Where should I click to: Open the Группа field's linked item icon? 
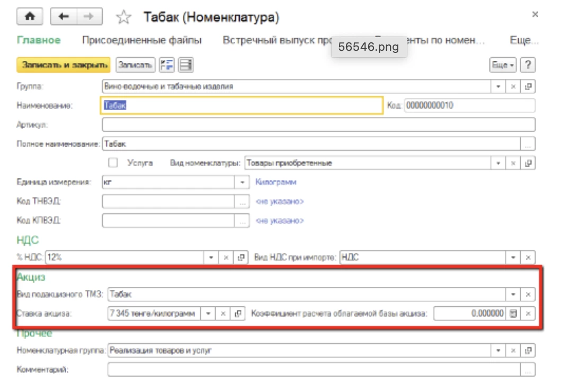528,86
